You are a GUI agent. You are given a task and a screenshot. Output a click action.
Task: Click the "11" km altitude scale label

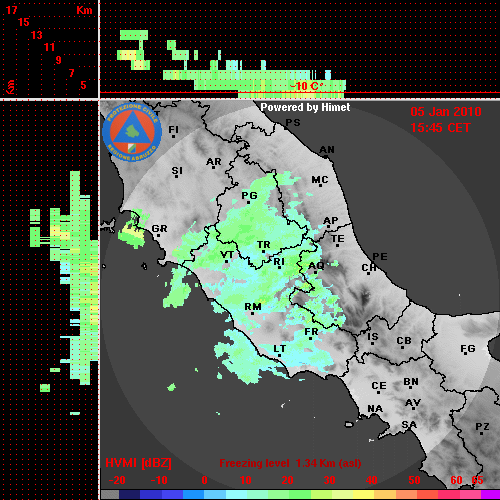49,47
